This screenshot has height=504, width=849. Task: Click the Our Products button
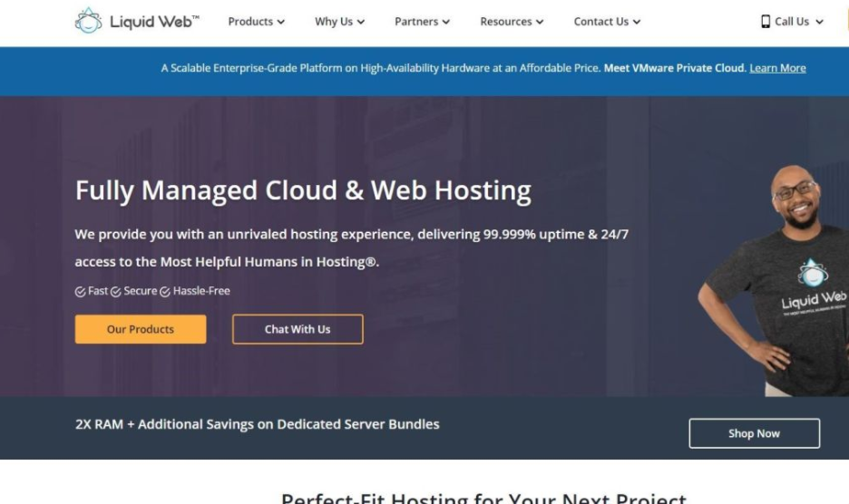141,329
